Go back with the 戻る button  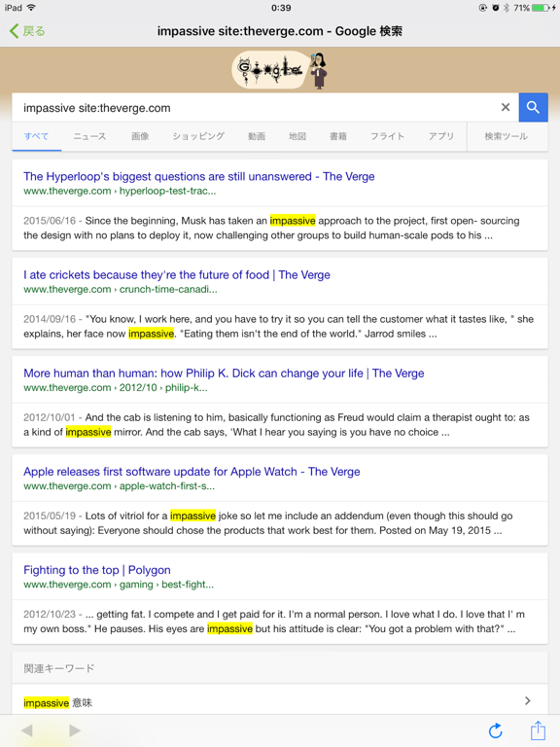pyautogui.click(x=27, y=31)
